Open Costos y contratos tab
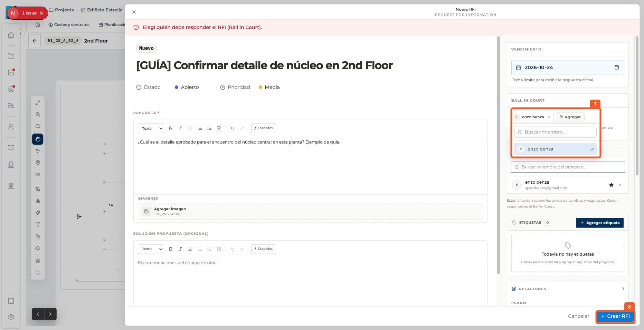The height and width of the screenshot is (330, 644). click(69, 25)
